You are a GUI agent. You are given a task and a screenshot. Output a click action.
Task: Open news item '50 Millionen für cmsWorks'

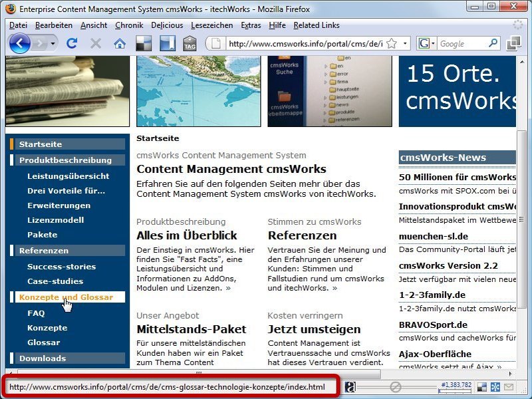coord(457,177)
